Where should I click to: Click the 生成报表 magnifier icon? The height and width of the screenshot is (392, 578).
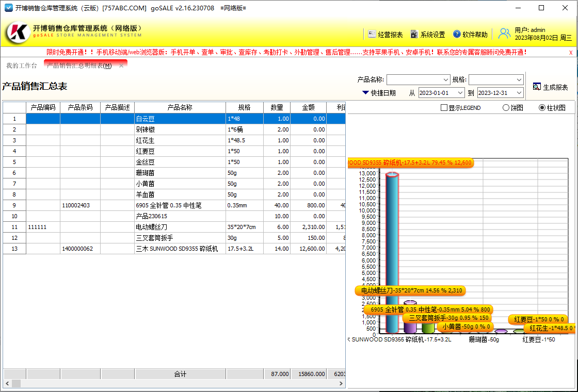pos(537,87)
